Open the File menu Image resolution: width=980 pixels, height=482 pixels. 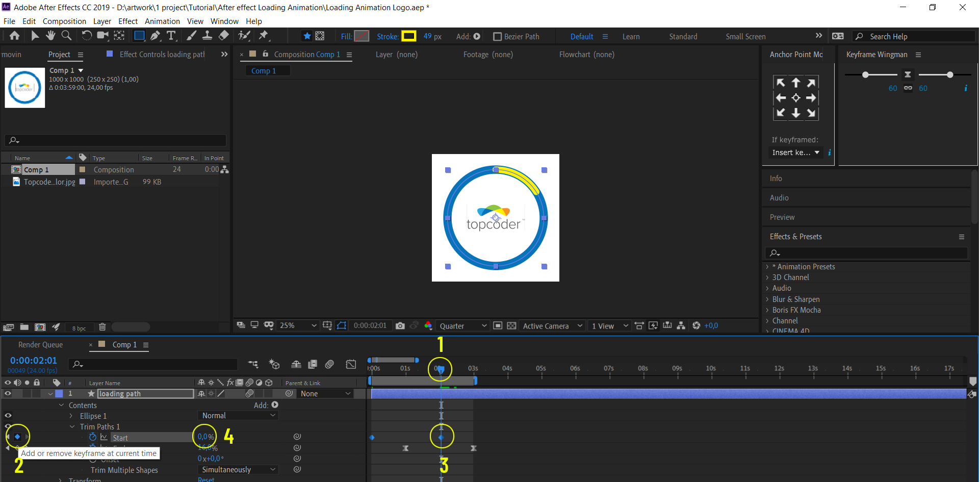click(x=9, y=21)
